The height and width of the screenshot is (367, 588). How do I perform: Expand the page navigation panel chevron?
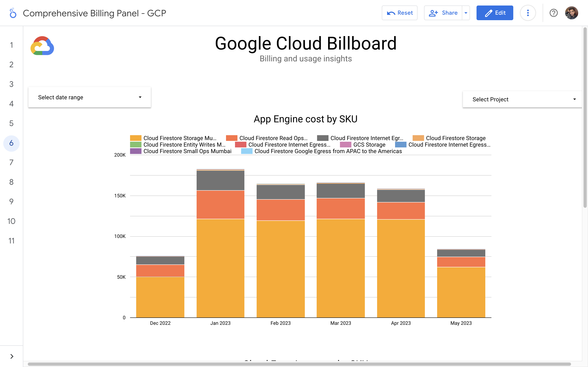tap(12, 356)
